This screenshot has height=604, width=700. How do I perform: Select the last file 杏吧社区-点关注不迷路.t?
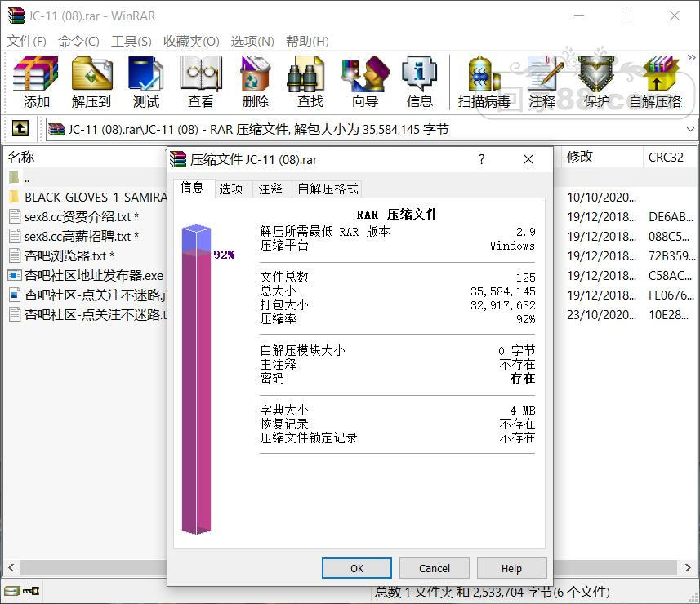point(95,315)
